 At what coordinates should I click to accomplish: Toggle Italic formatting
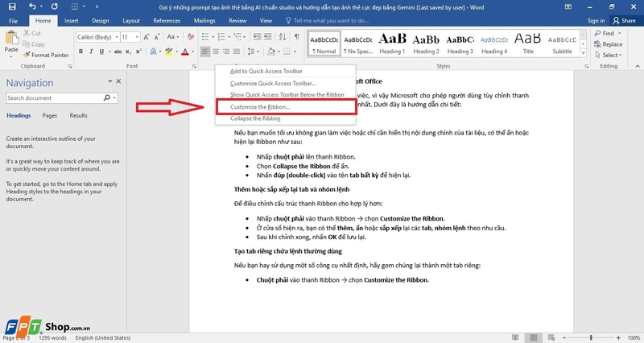(x=91, y=52)
